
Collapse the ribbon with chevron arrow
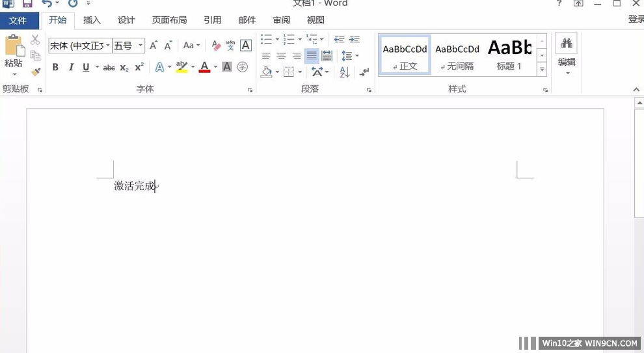click(636, 89)
